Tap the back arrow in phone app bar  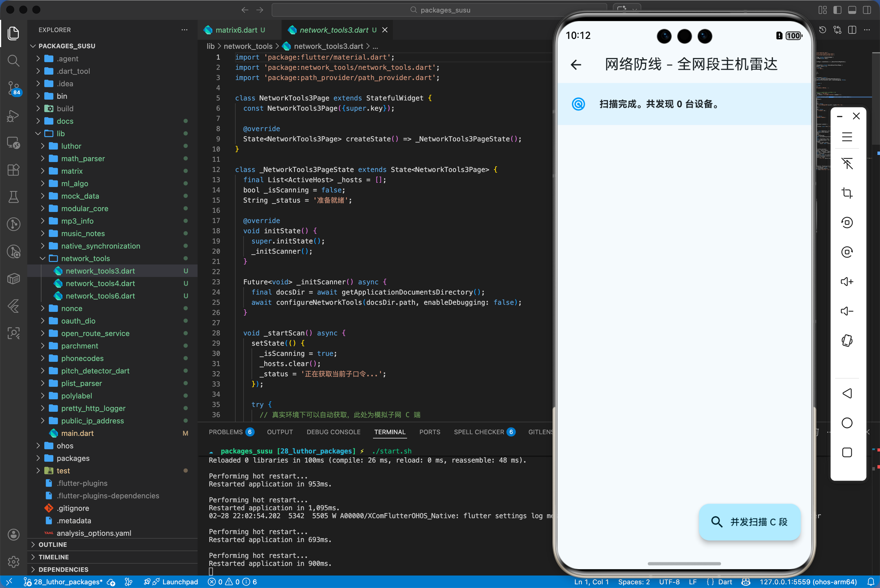576,64
